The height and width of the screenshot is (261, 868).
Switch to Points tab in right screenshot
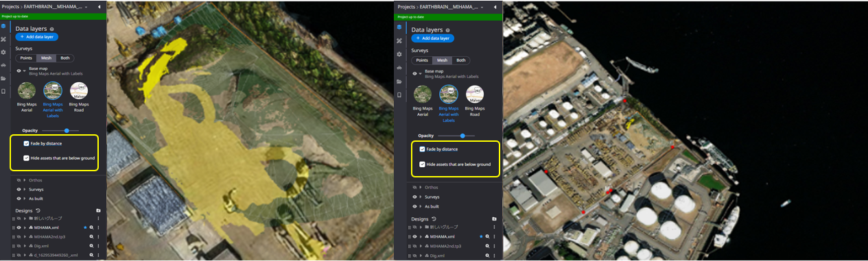(422, 60)
